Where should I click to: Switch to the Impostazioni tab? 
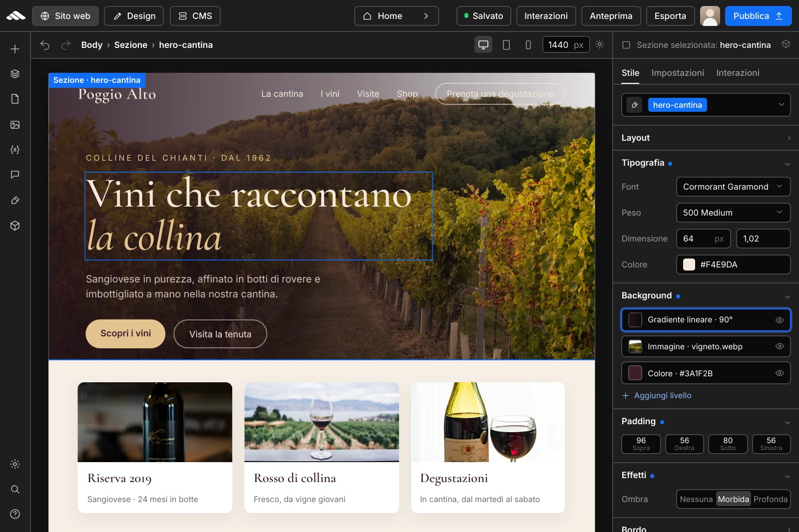click(x=678, y=73)
